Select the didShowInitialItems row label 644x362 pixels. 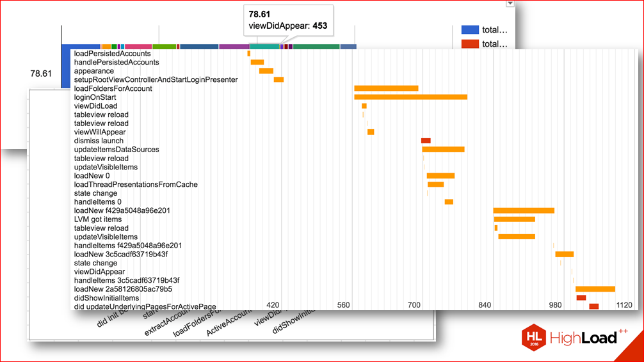coord(106,298)
